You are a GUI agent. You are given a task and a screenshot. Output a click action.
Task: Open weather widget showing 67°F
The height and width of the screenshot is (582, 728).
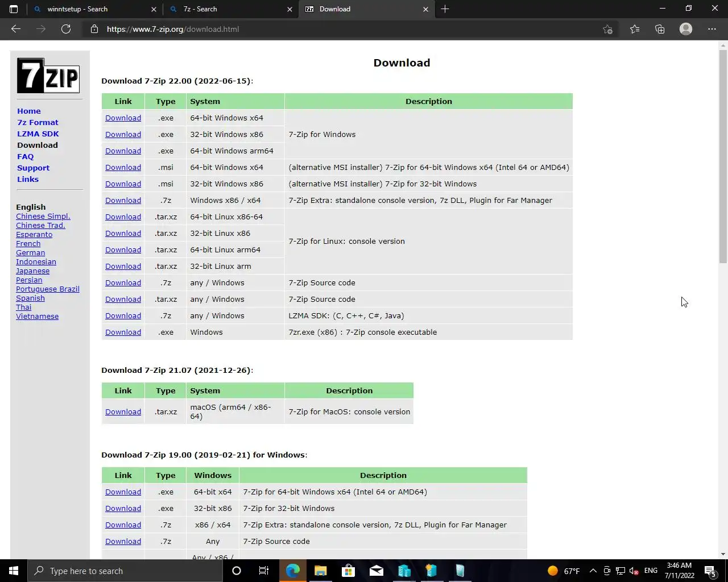pyautogui.click(x=564, y=571)
